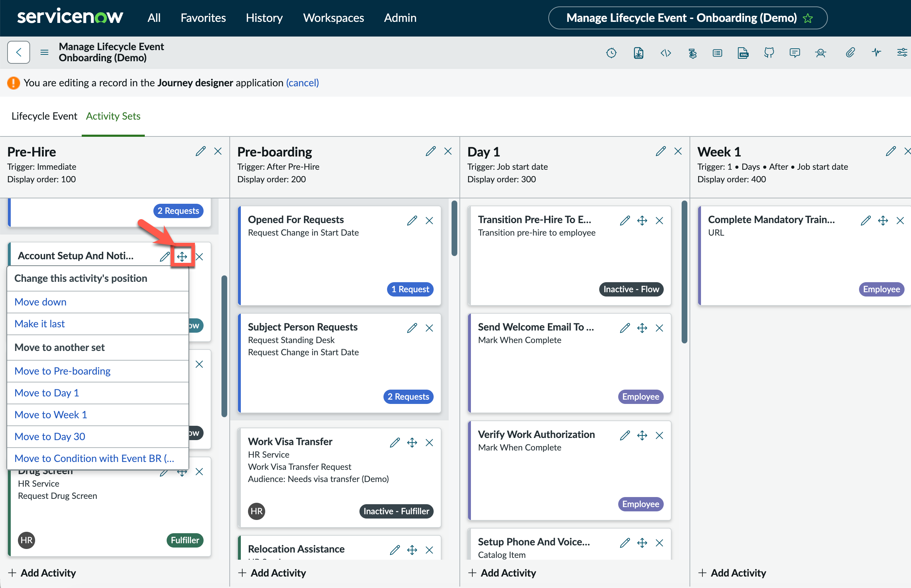Add Activity to the Pre-boarding set
Viewport: 911px width, 588px height.
point(272,573)
